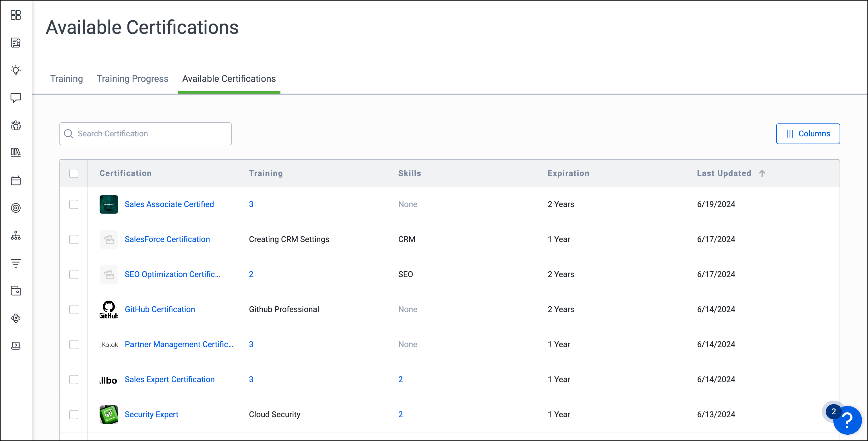Click the SEO Optimization placeholder image
The height and width of the screenshot is (441, 868).
(x=108, y=274)
